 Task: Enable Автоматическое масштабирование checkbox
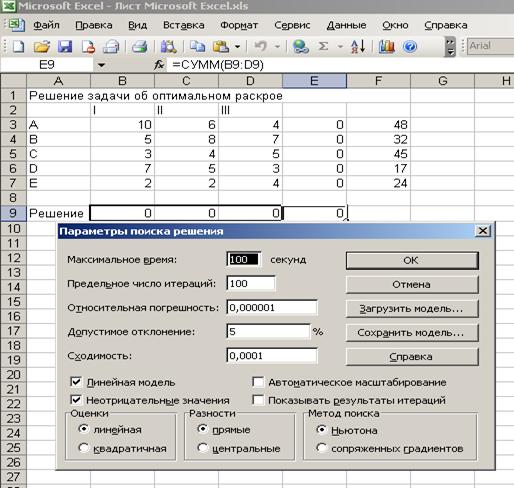pos(258,382)
